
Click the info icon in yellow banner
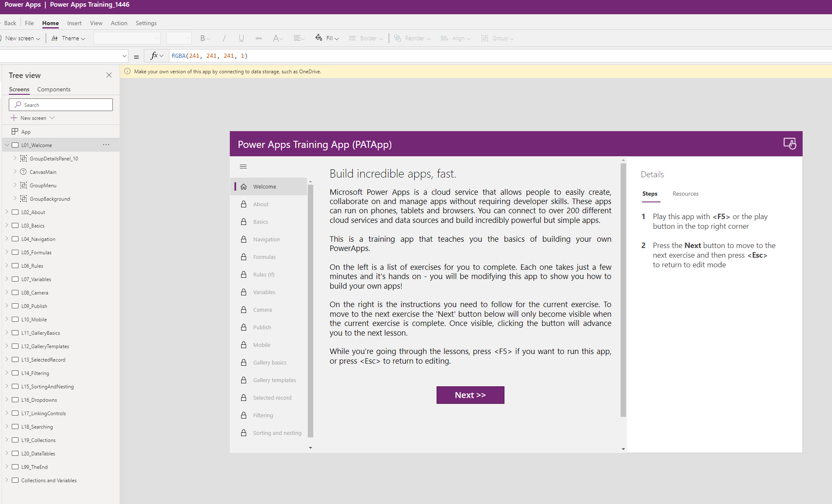pos(127,71)
